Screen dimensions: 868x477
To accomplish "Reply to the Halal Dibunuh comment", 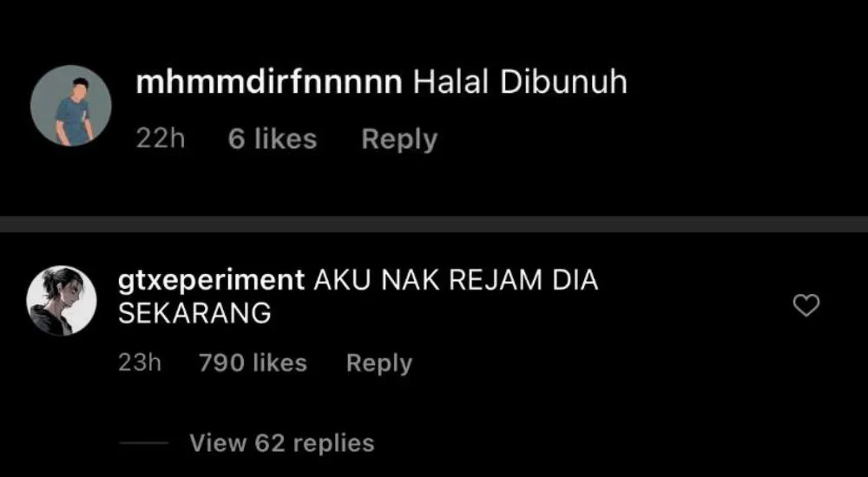I will [399, 139].
